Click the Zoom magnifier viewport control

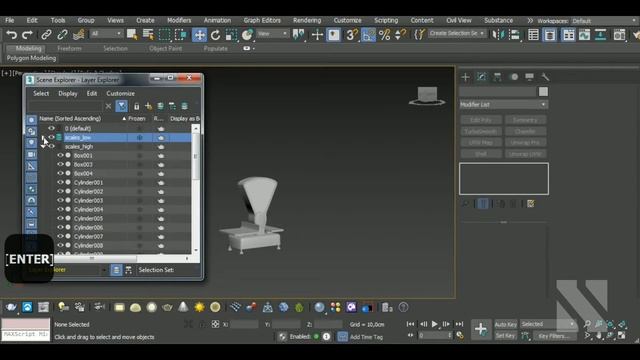[587, 324]
